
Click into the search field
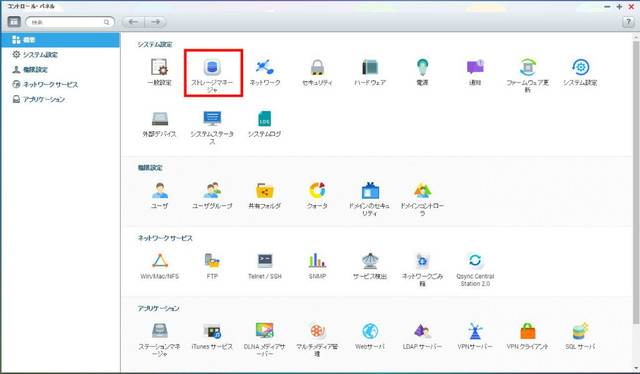pos(70,22)
